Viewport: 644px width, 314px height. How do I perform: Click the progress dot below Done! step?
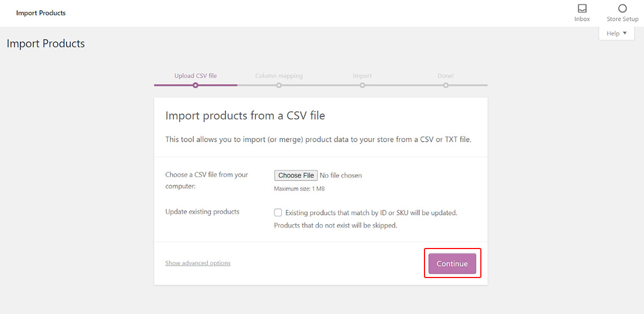click(445, 85)
